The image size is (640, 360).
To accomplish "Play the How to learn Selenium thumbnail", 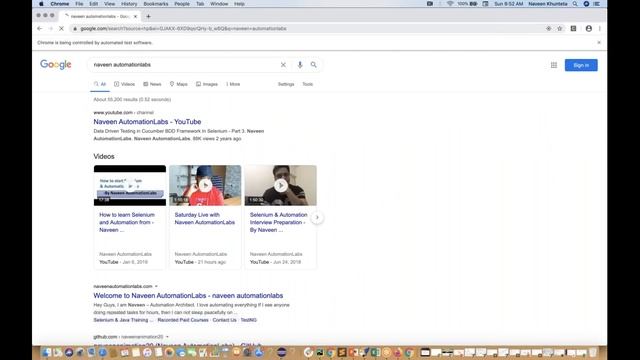I will click(x=130, y=185).
